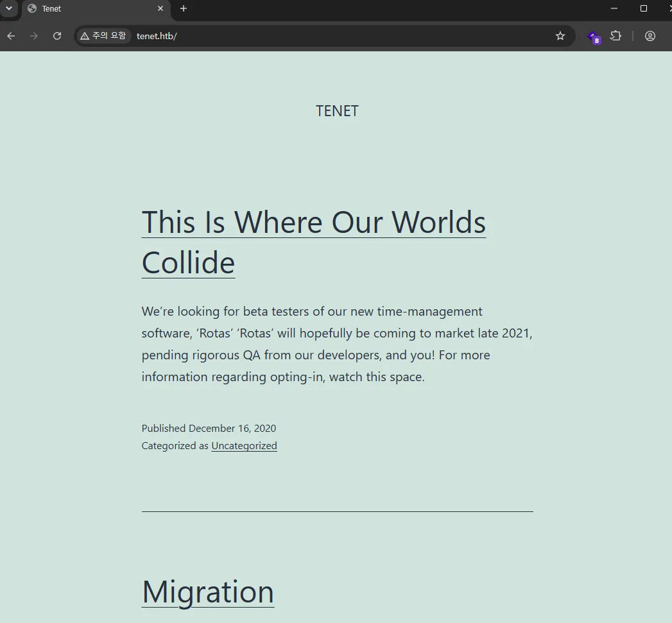
Task: Open the Chrome profile avatar menu
Action: (650, 36)
